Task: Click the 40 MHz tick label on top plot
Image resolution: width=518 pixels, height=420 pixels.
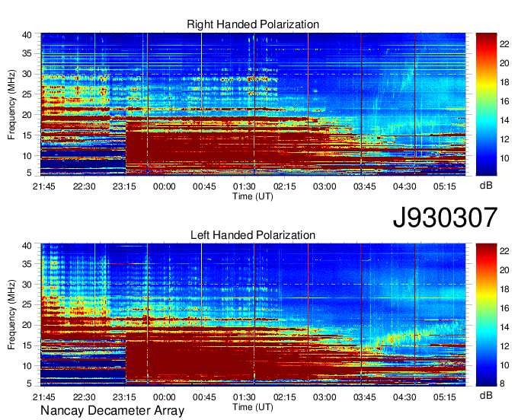Action: point(27,35)
